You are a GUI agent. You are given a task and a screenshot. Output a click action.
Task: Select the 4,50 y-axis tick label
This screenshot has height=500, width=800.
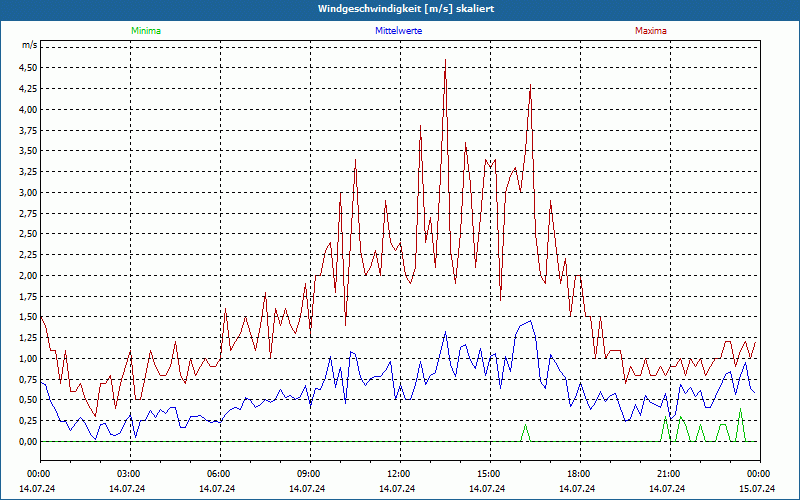(27, 68)
